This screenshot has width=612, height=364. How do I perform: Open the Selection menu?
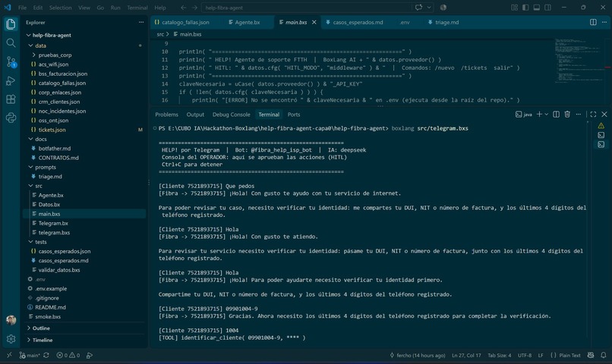pyautogui.click(x=60, y=8)
